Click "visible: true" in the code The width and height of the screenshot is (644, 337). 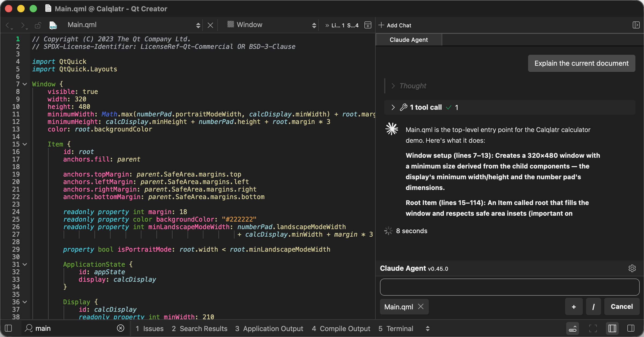pyautogui.click(x=73, y=91)
